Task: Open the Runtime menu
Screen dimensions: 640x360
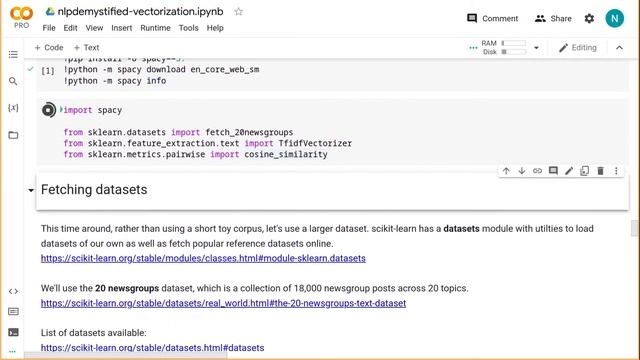Action: [156, 28]
